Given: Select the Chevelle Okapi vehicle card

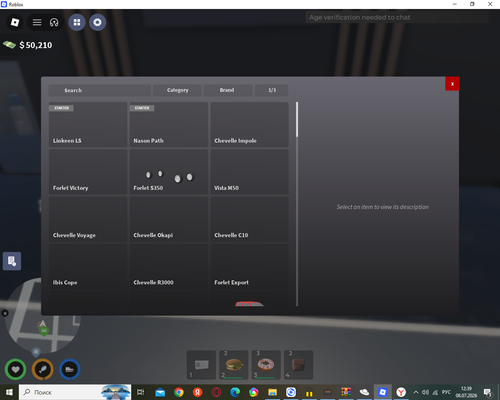Looking at the screenshot, I should (169, 219).
